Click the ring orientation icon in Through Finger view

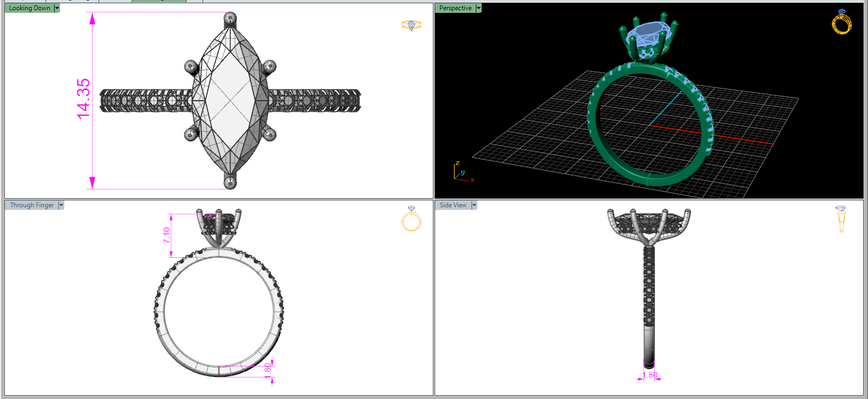411,219
